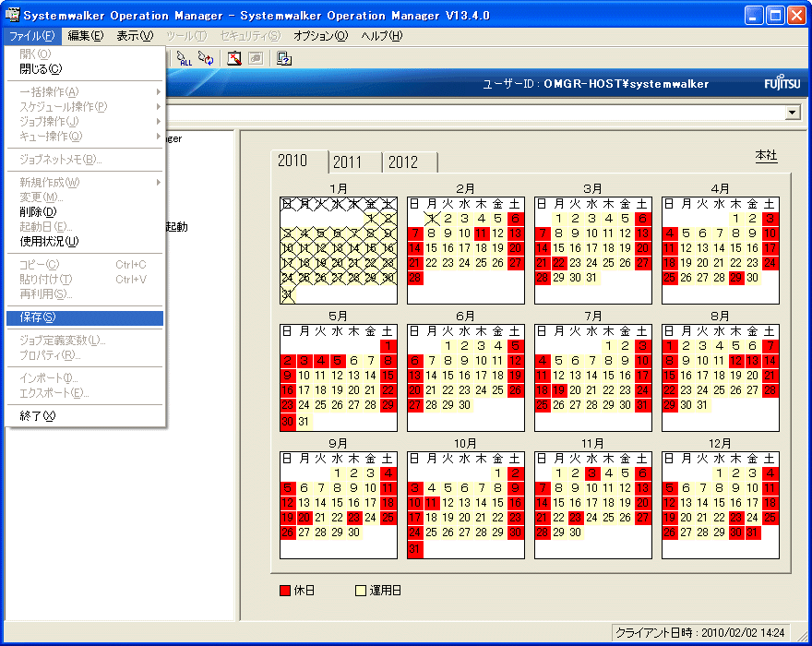Expand the 新規作成(W) submenu arrow
The image size is (812, 646).
click(x=158, y=183)
